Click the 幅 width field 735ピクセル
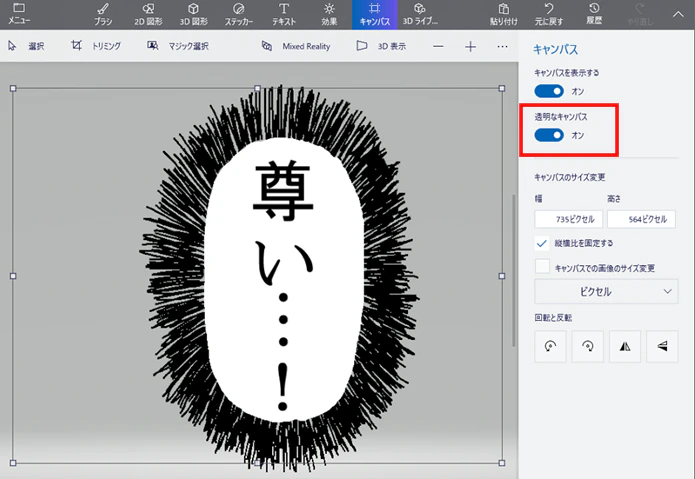 568,219
